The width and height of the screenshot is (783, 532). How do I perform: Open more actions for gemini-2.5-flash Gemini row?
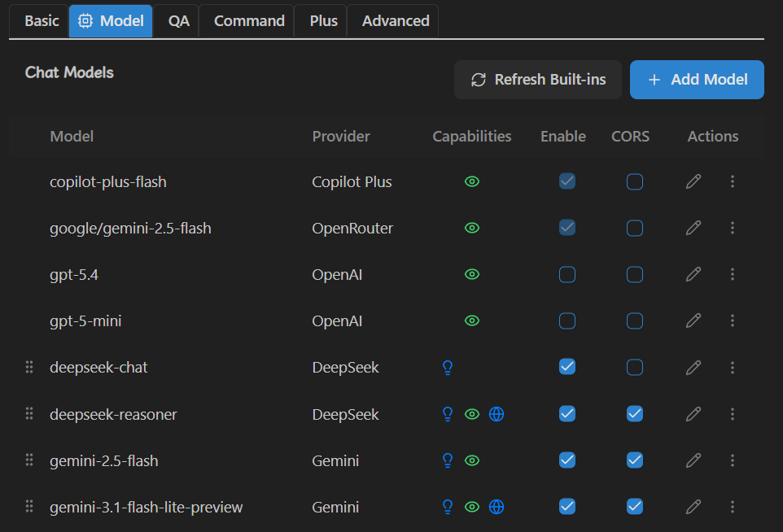coord(732,460)
